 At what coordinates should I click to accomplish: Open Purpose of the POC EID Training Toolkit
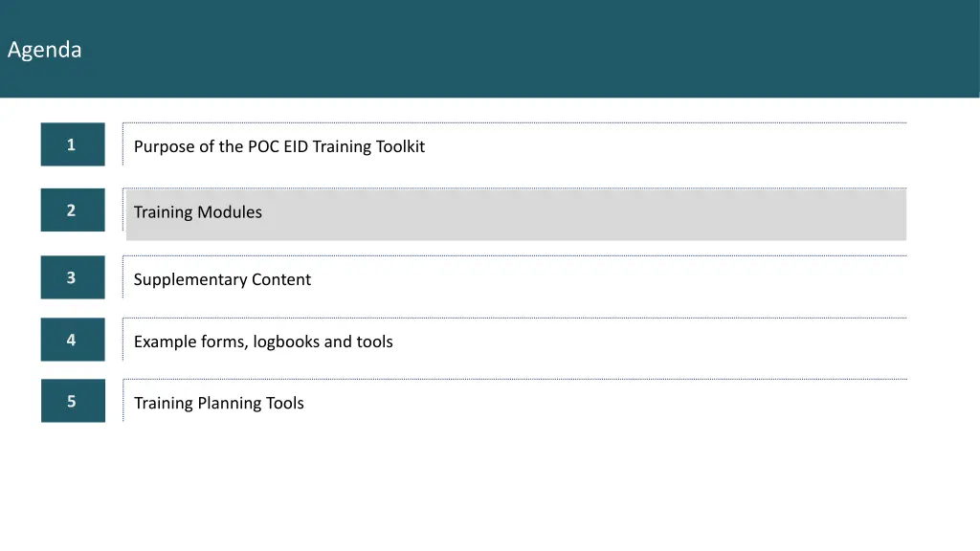click(279, 146)
